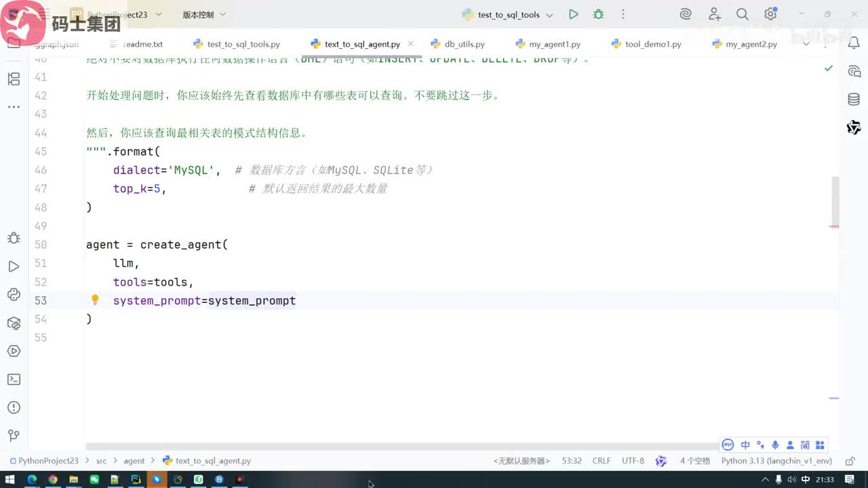Click PythonProject23 breadcrumb in navigation bar
868x488 pixels.
tap(43, 461)
